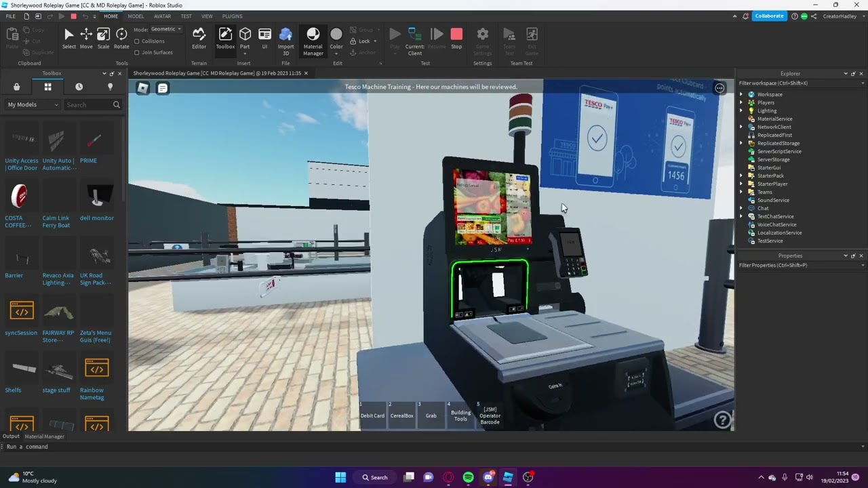Open the in-game Roblox menu icon

[x=142, y=87]
